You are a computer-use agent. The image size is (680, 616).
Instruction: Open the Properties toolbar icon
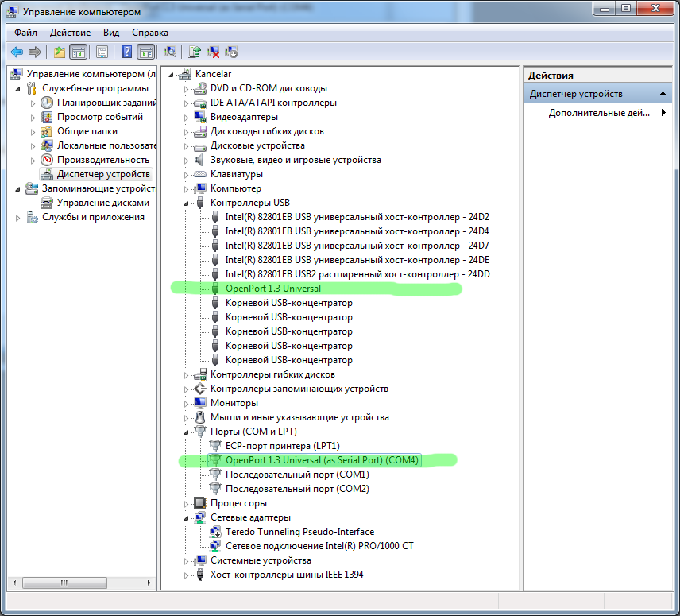pos(102,52)
